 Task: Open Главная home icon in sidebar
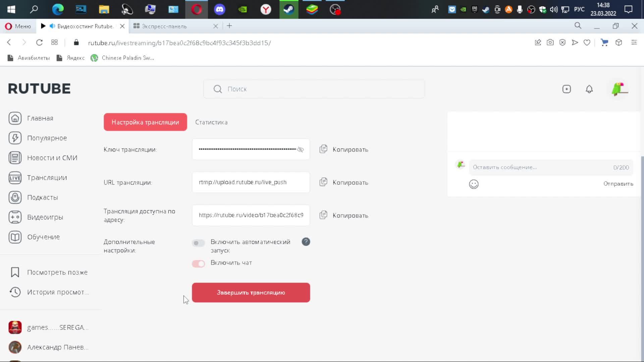[x=15, y=118]
